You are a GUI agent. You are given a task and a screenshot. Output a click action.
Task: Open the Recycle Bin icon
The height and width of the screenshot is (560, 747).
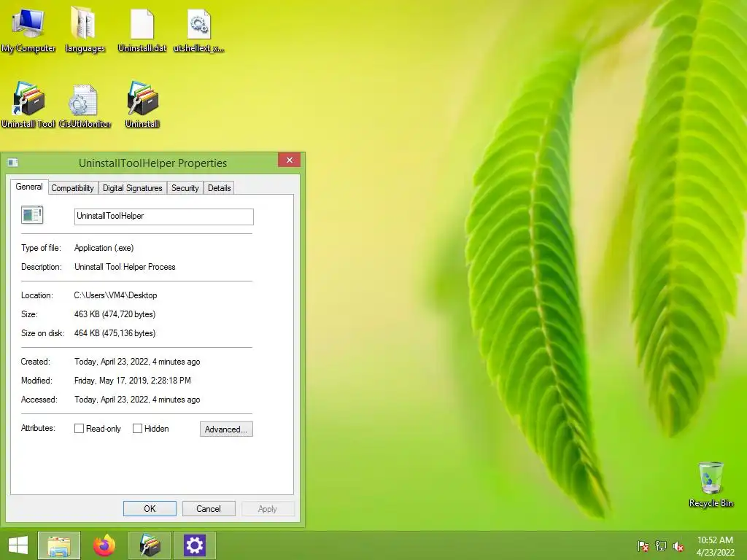click(x=711, y=484)
